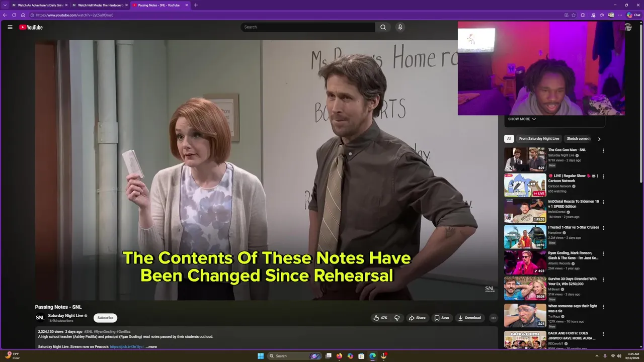Click the YouTube search magnifier button

pyautogui.click(x=383, y=27)
